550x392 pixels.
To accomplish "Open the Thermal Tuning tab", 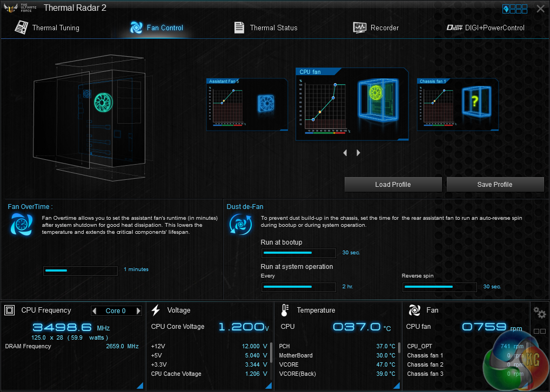I will (48, 28).
